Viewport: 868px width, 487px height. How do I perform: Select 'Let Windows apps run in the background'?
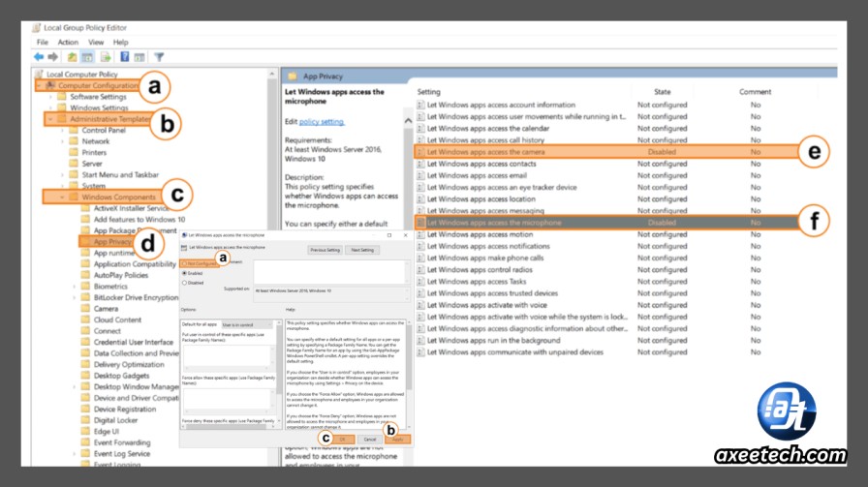coord(493,341)
